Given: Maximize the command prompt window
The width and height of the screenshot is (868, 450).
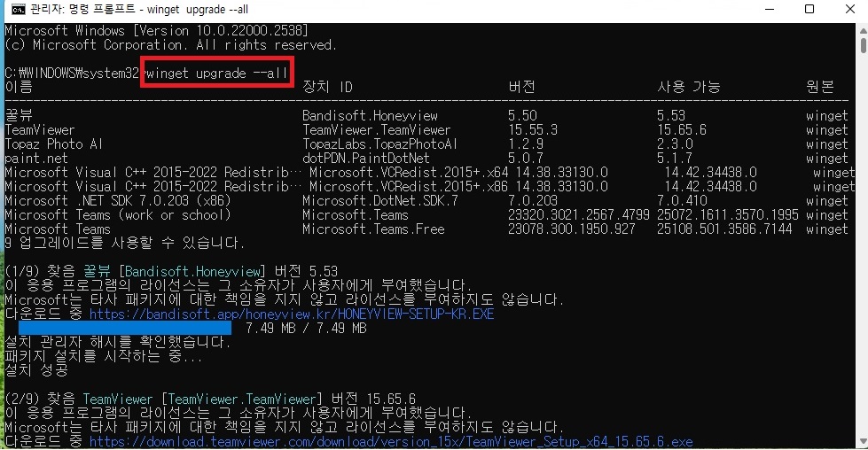Looking at the screenshot, I should point(809,10).
